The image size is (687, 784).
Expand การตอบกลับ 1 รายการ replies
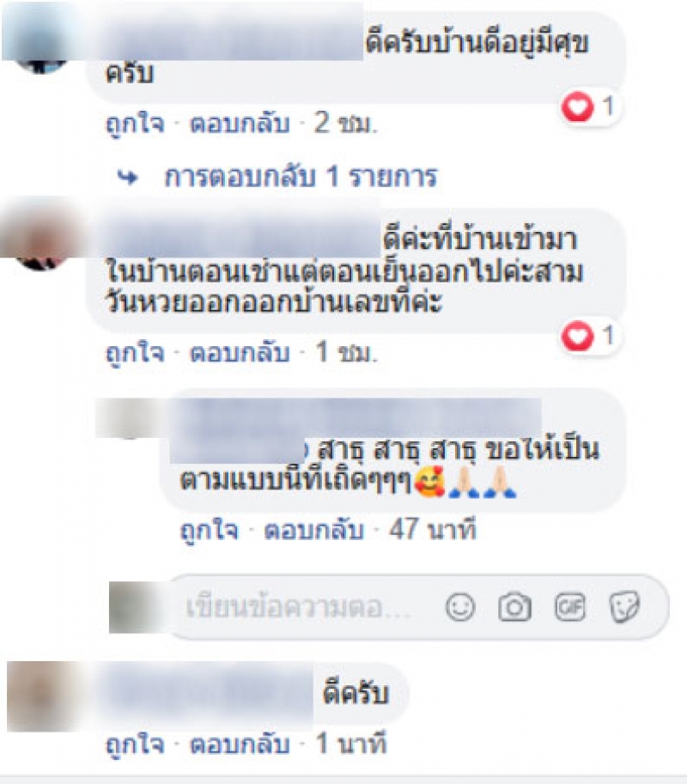301,177
